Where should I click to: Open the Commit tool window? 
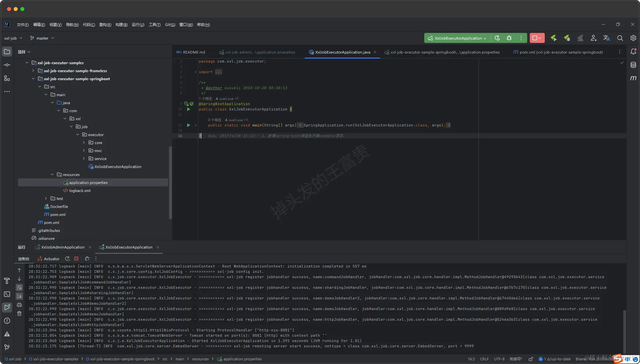[x=7, y=65]
